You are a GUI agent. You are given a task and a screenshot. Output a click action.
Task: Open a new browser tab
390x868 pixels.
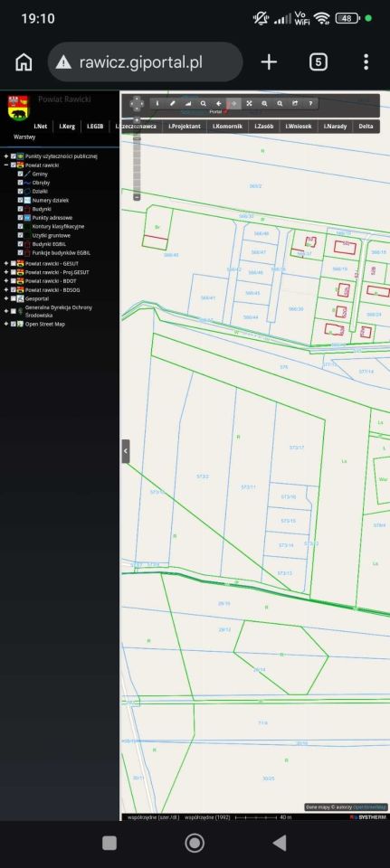[269, 62]
